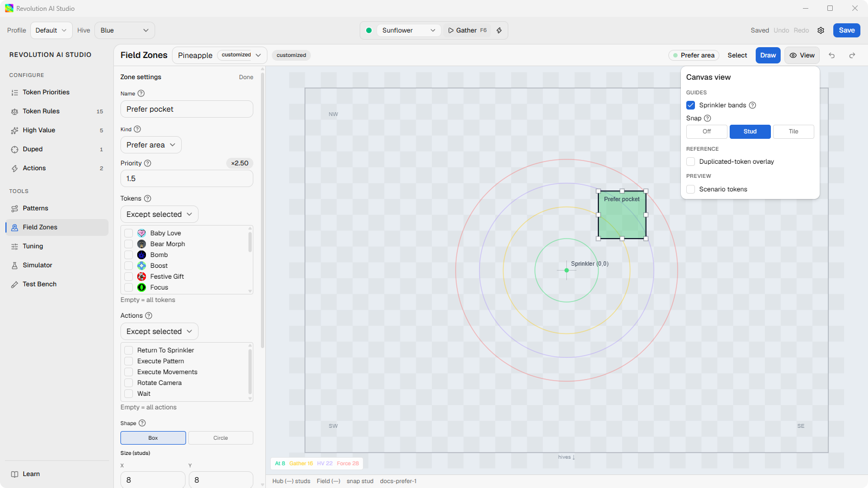Viewport: 868px width, 488px height.
Task: Click the Name help question icon
Action: (141, 93)
